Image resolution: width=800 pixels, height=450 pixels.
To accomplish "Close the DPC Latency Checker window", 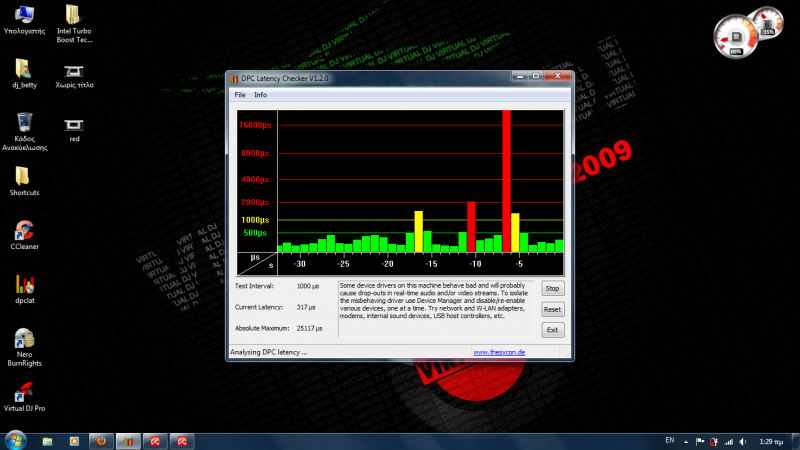I will (x=557, y=76).
